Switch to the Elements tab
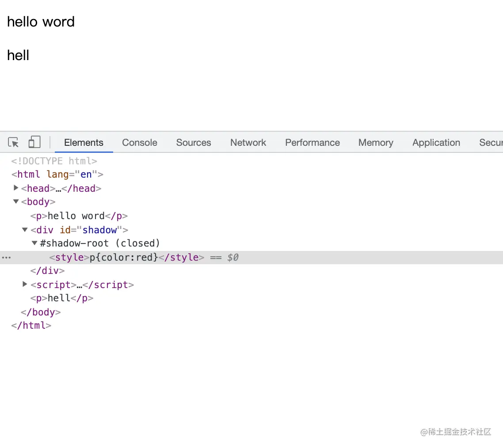Image resolution: width=503 pixels, height=448 pixels. (x=84, y=142)
